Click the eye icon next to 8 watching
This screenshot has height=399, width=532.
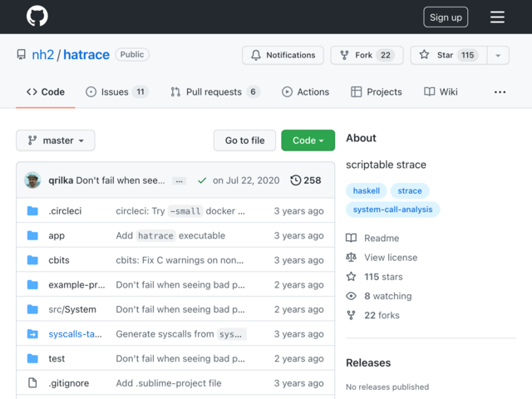[x=351, y=296]
